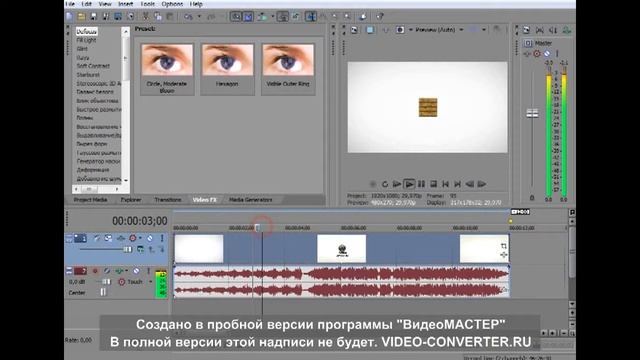Click the Save project icon

tap(93, 17)
